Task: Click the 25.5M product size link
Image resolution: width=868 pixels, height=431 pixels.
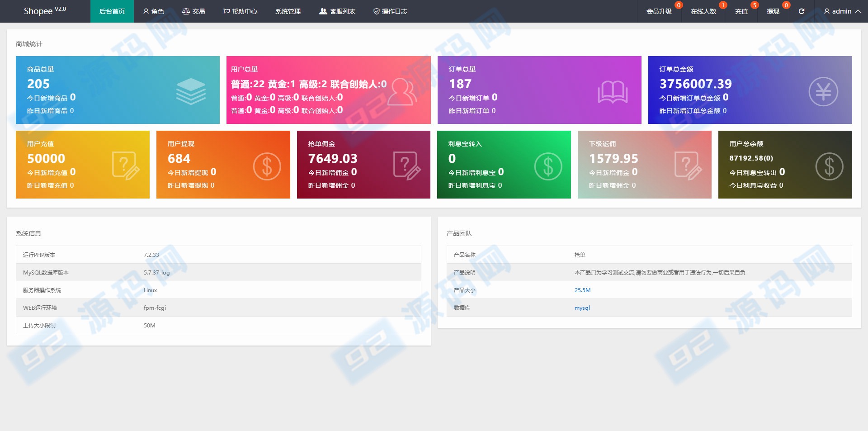Action: click(x=582, y=290)
